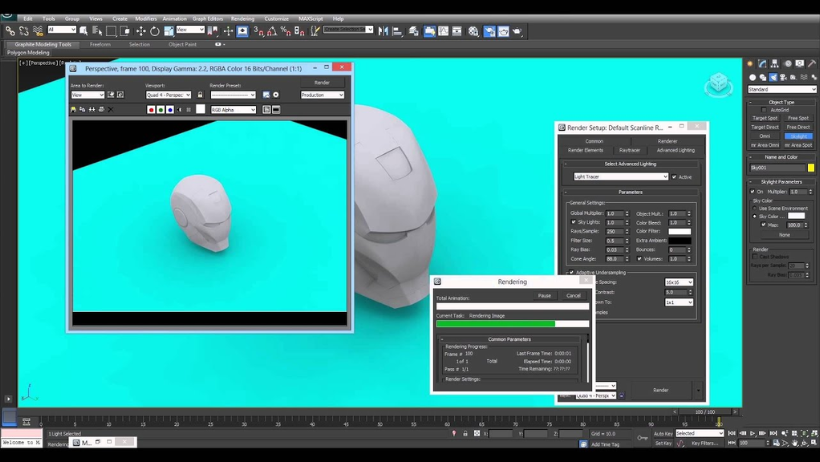This screenshot has width=820, height=462.
Task: Click the Render Production teapot icon
Action: click(x=517, y=31)
